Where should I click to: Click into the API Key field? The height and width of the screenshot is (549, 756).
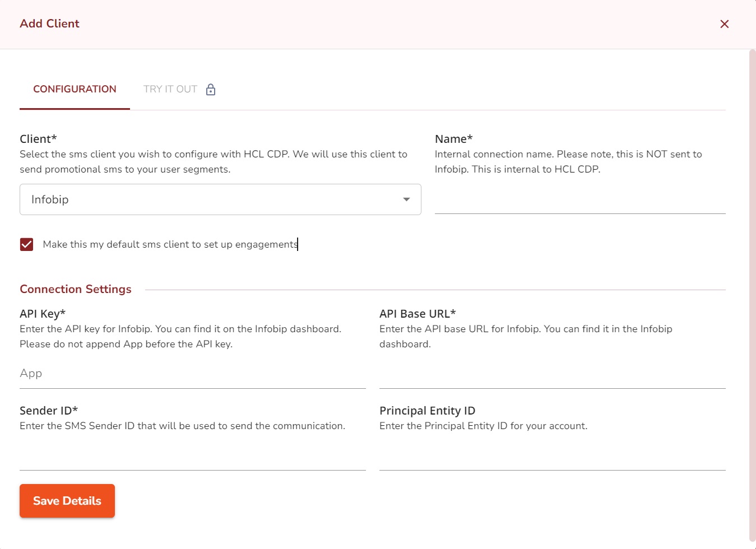pos(192,374)
